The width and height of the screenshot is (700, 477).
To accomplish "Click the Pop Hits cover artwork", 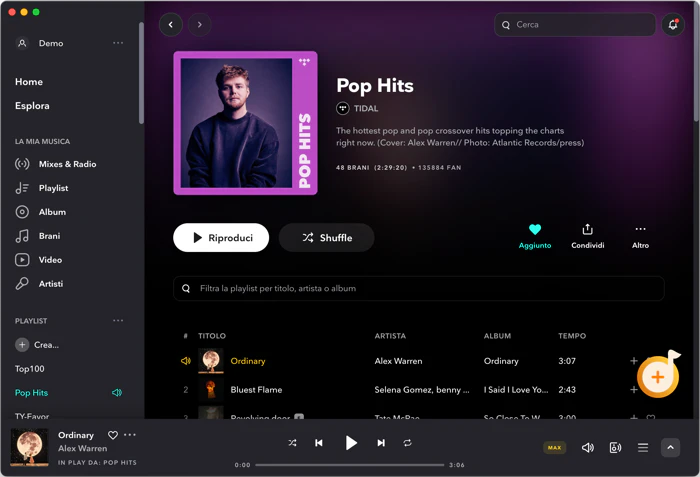I will (x=246, y=123).
